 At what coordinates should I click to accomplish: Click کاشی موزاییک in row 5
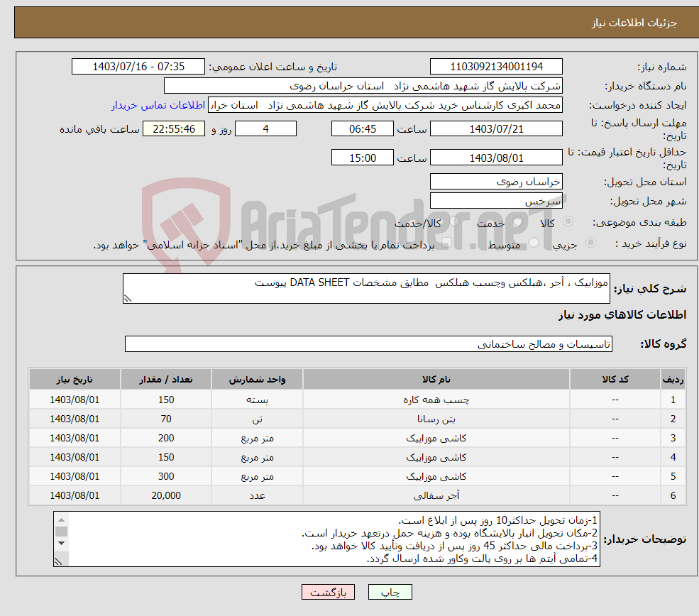436,476
